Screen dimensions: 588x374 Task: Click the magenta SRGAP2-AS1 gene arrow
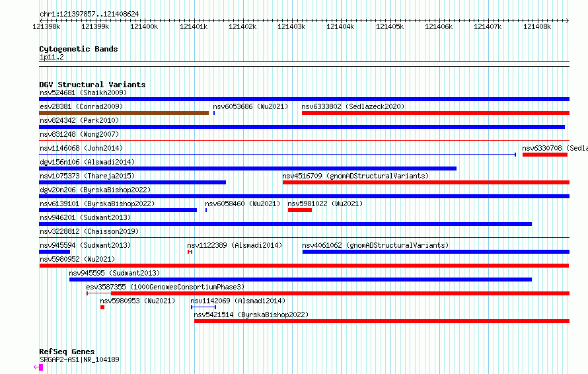click(38, 367)
